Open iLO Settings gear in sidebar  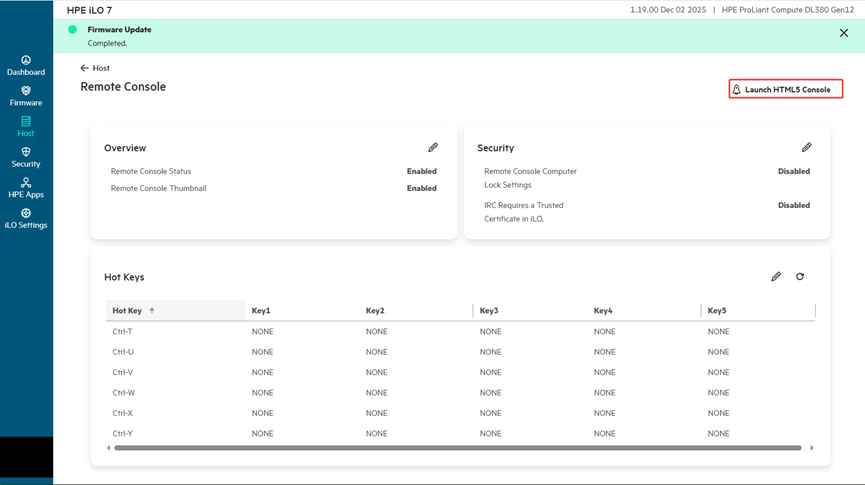[26, 214]
